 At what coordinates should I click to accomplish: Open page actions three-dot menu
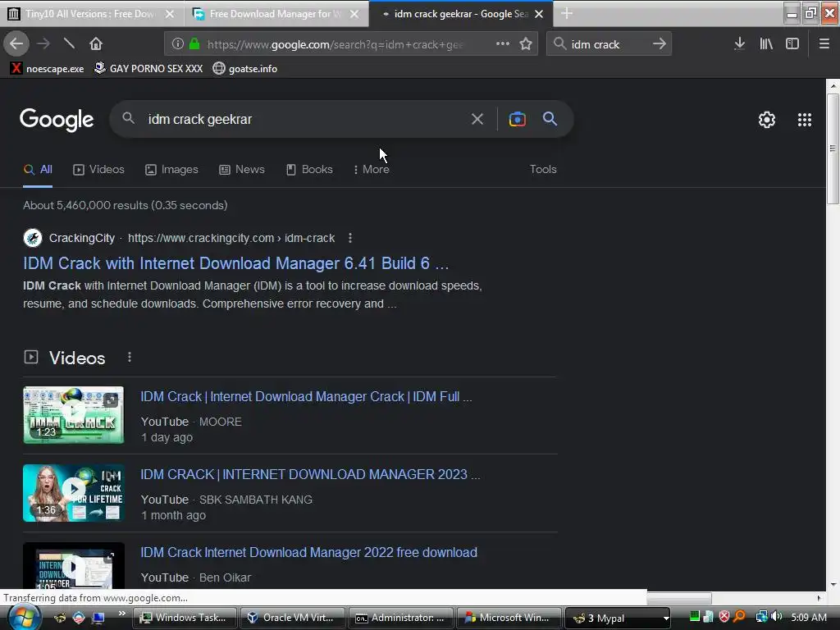(503, 44)
